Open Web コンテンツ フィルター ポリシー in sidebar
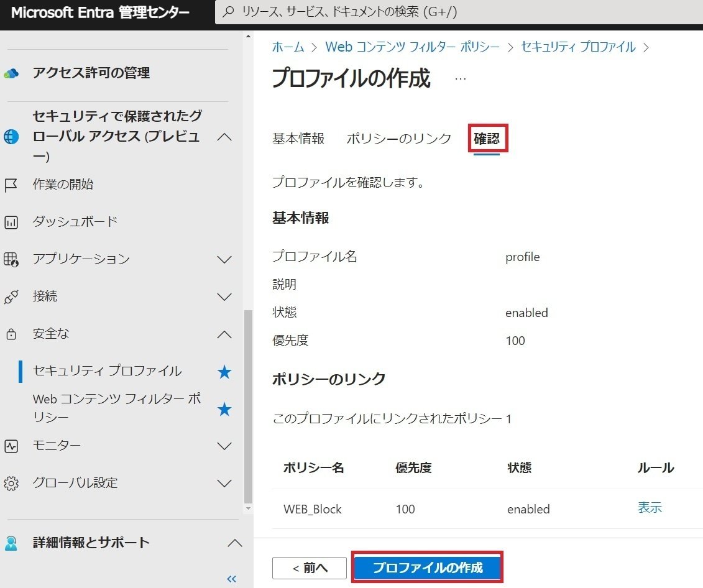 tap(117, 408)
